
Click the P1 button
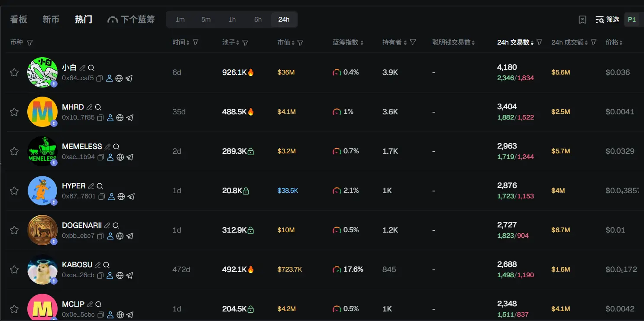[x=632, y=19]
